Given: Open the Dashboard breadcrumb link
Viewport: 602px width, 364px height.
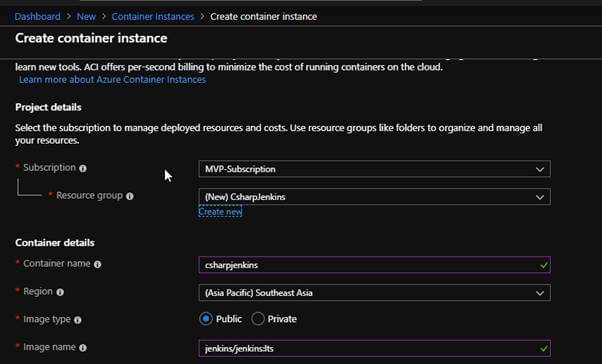Looking at the screenshot, I should point(37,17).
